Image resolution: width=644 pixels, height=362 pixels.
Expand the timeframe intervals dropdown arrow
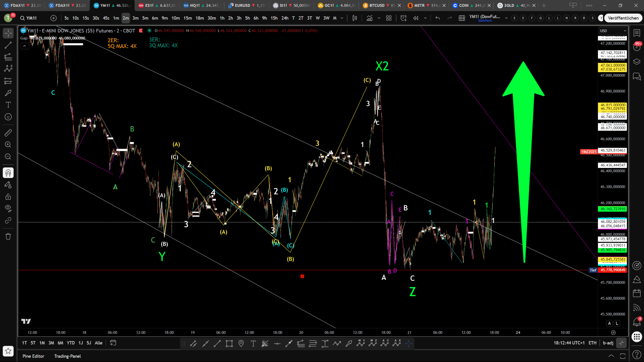[342, 18]
